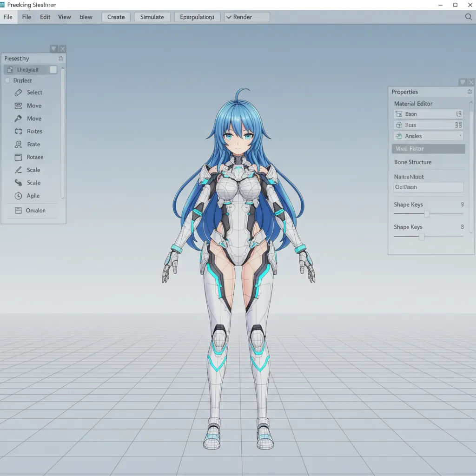The image size is (476, 476).
Task: Click the Onalon icon in tools panel
Action: click(x=19, y=211)
